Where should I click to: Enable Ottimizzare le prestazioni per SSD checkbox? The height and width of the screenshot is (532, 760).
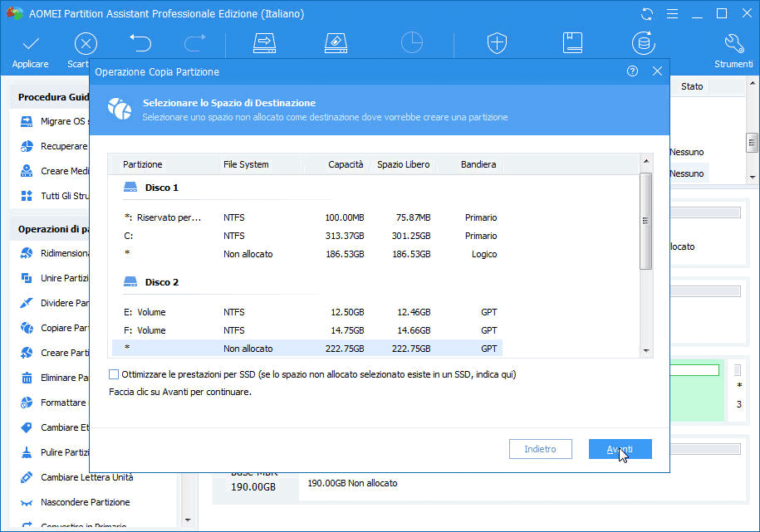tap(115, 374)
